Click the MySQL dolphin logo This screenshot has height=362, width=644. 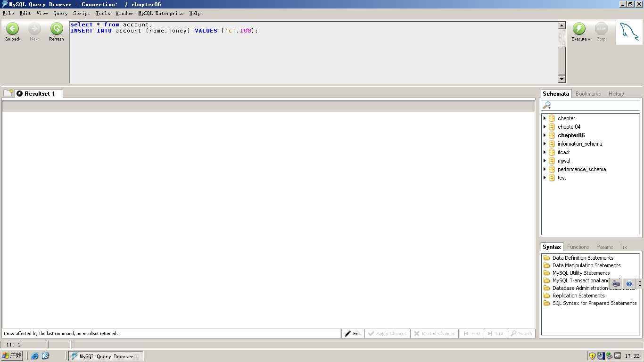[x=629, y=32]
